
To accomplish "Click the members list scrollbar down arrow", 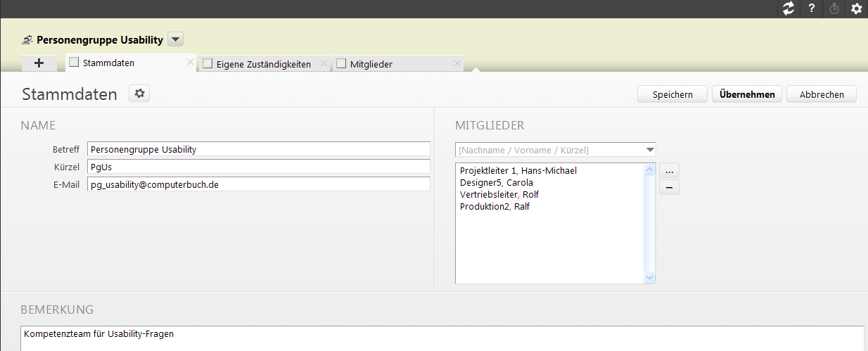I will click(x=650, y=278).
